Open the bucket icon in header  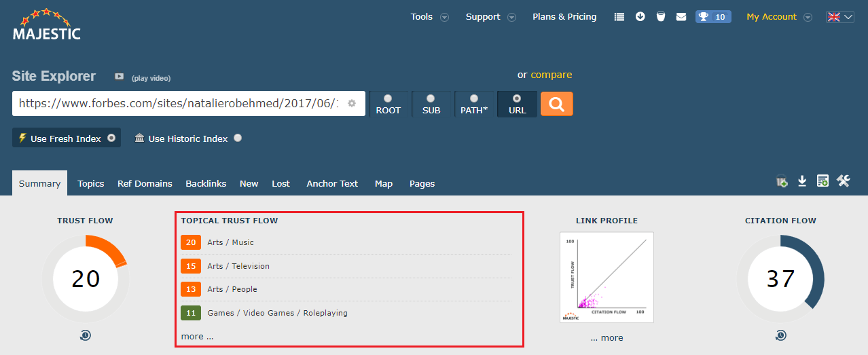[x=660, y=17]
